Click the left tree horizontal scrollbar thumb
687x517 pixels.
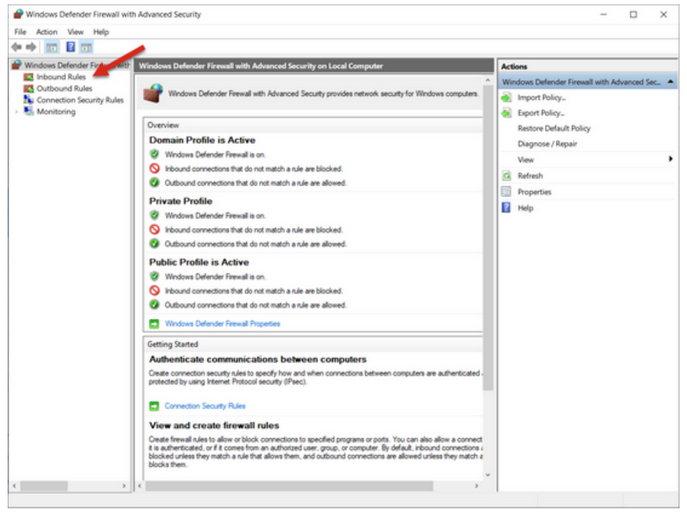click(x=44, y=486)
